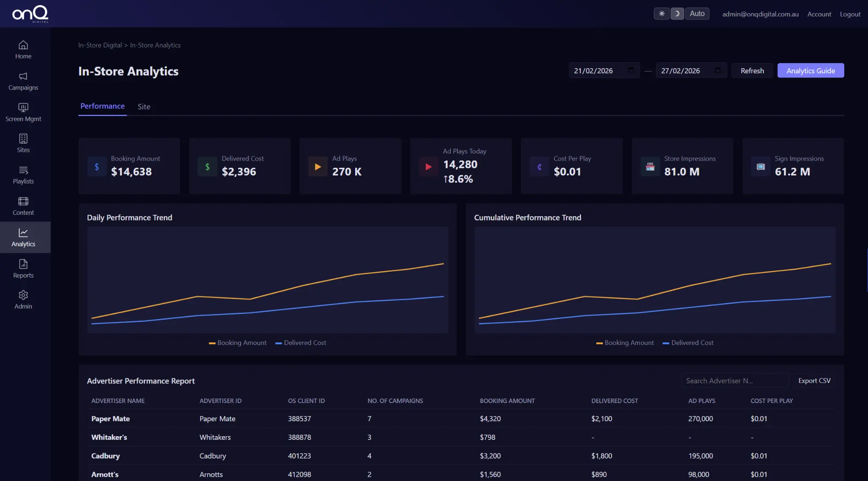Open the Campaigns megaphone sidebar icon
This screenshot has width=868, height=481.
tap(23, 77)
